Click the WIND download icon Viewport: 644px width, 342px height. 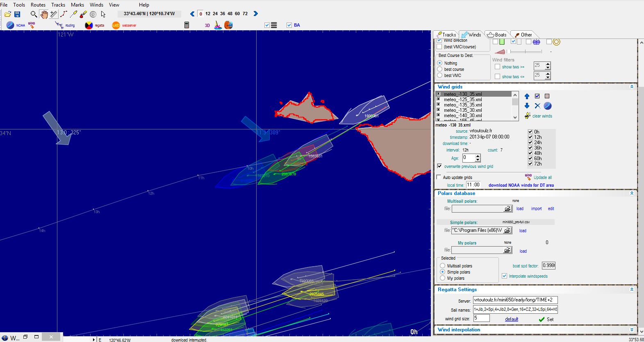[x=32, y=25]
